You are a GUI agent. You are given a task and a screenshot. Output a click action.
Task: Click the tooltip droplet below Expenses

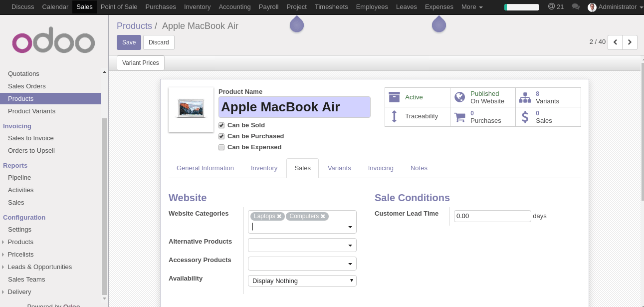(439, 24)
